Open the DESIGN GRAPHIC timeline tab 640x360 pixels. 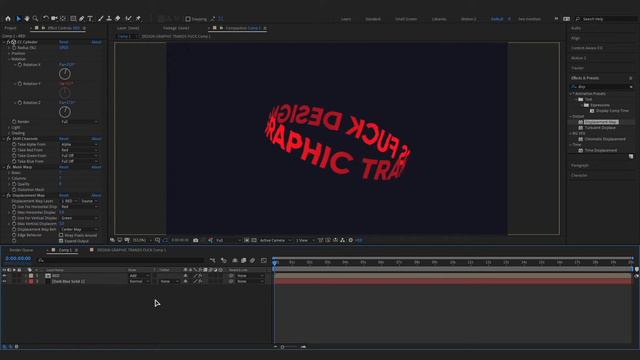[131, 250]
